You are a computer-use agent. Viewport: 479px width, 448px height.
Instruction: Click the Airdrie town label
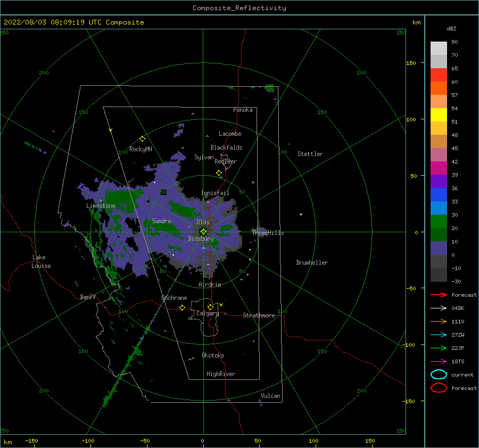pos(210,284)
